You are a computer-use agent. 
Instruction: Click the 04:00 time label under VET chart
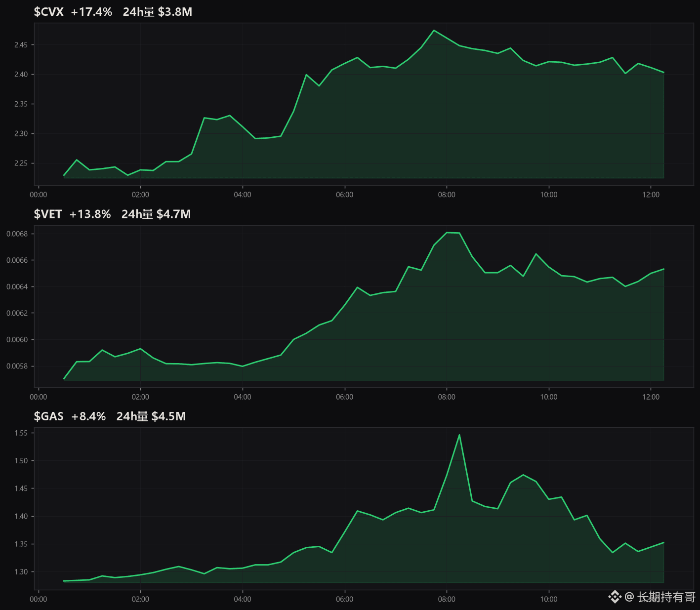[243, 397]
